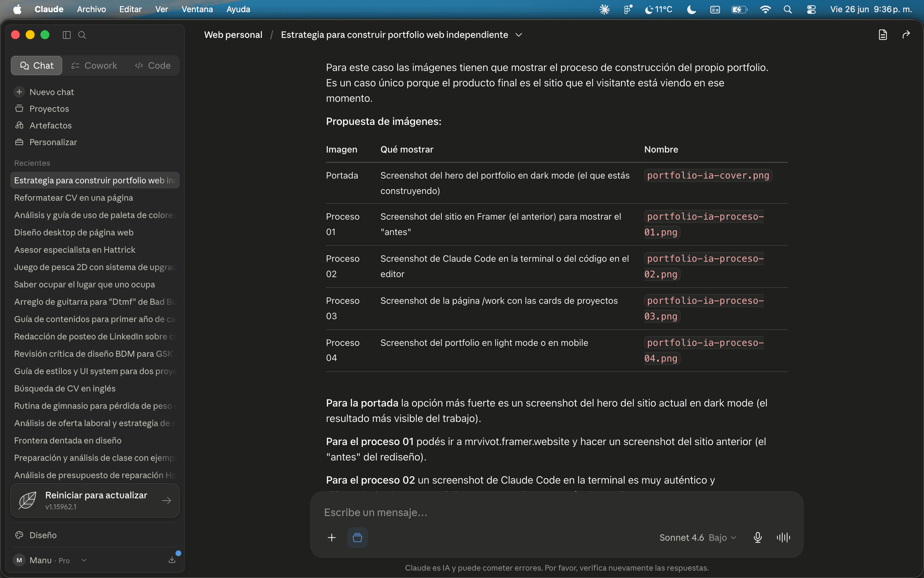This screenshot has width=924, height=578.
Task: Switch to the Code tab
Action: pos(153,66)
